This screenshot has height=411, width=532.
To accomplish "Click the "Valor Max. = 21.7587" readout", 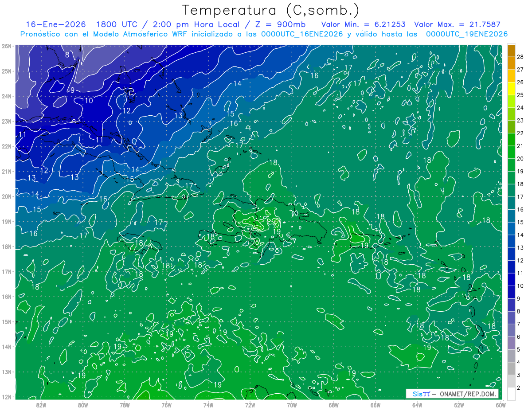I will pos(457,25).
